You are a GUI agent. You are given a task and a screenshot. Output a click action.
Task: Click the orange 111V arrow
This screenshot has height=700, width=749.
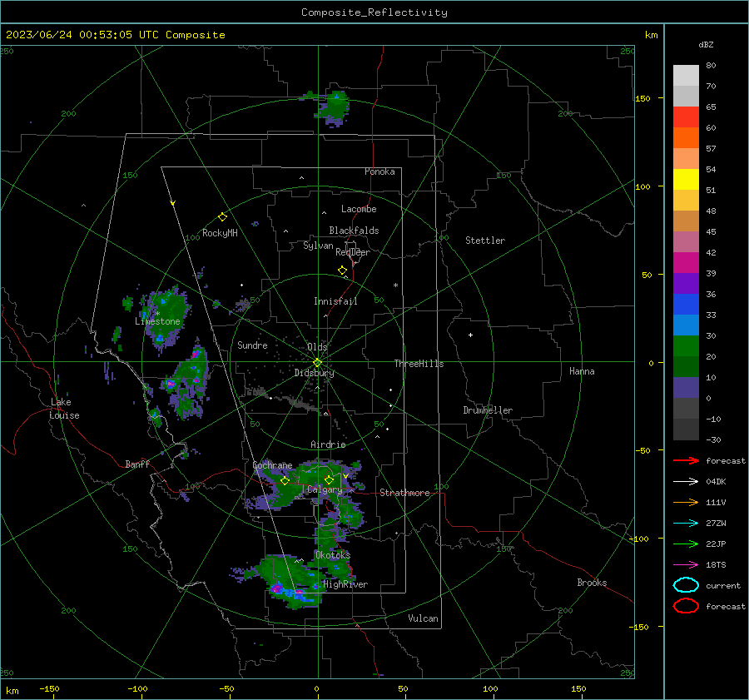point(686,502)
